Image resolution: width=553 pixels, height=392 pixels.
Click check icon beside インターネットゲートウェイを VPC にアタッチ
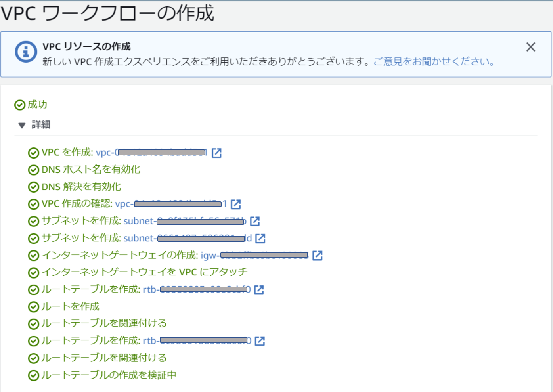tap(34, 273)
